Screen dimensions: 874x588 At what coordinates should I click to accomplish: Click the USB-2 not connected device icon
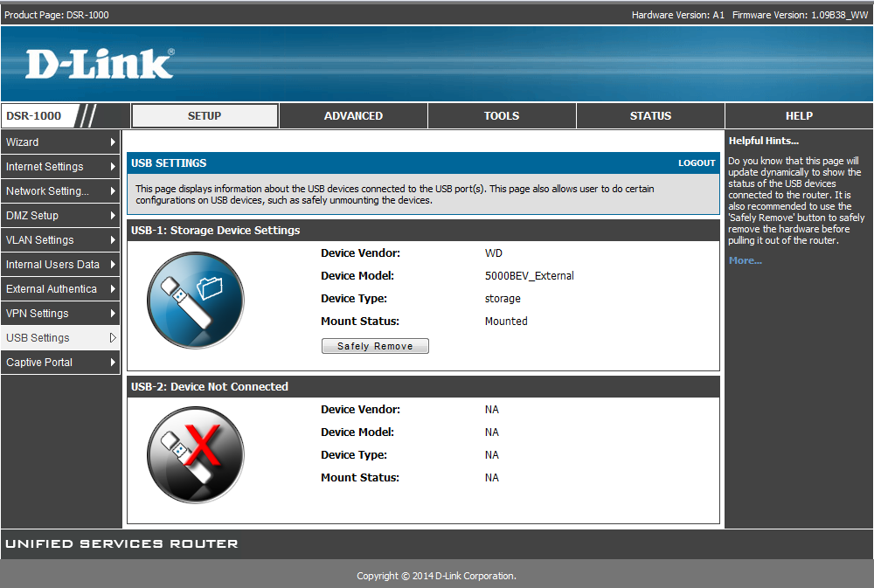pyautogui.click(x=196, y=455)
